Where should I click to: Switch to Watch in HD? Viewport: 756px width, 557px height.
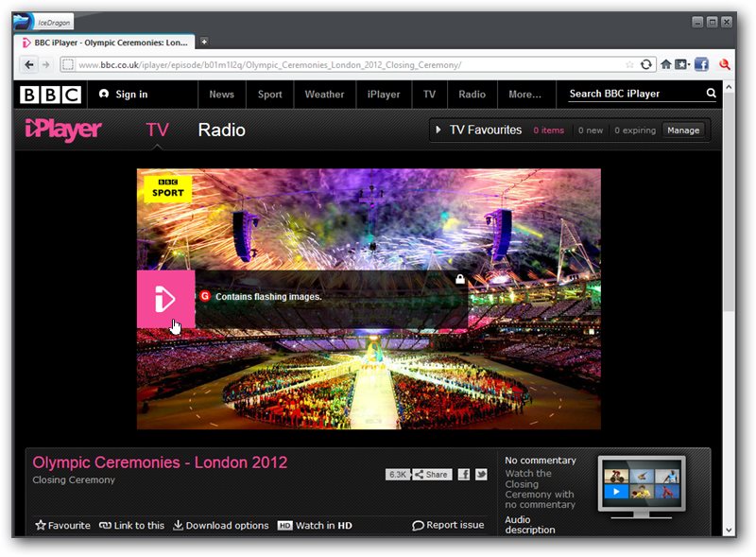[314, 525]
